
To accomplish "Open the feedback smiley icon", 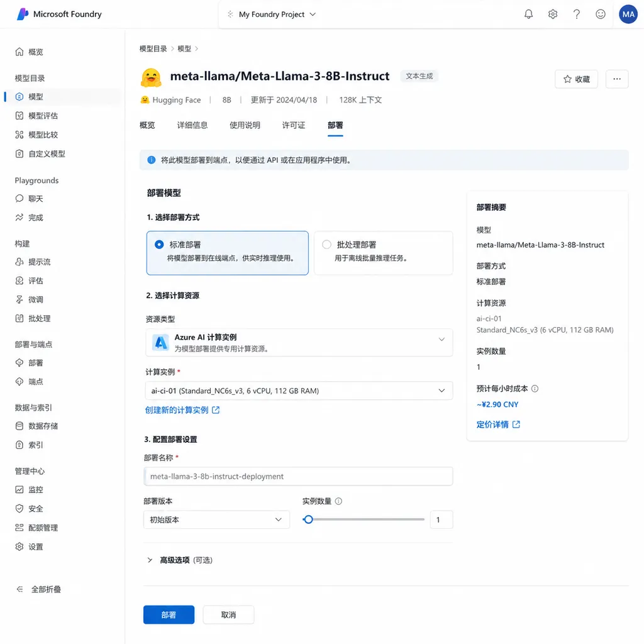I will pyautogui.click(x=601, y=14).
